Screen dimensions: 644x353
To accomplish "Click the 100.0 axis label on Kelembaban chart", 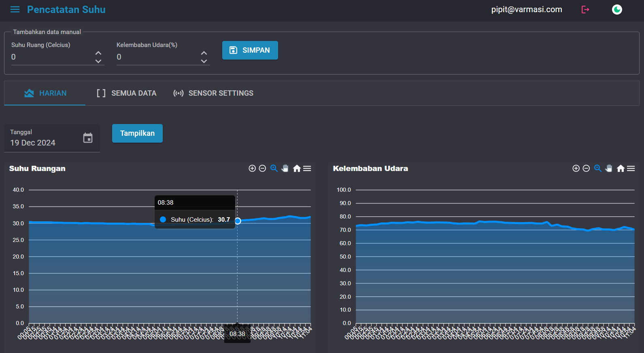I will point(344,190).
